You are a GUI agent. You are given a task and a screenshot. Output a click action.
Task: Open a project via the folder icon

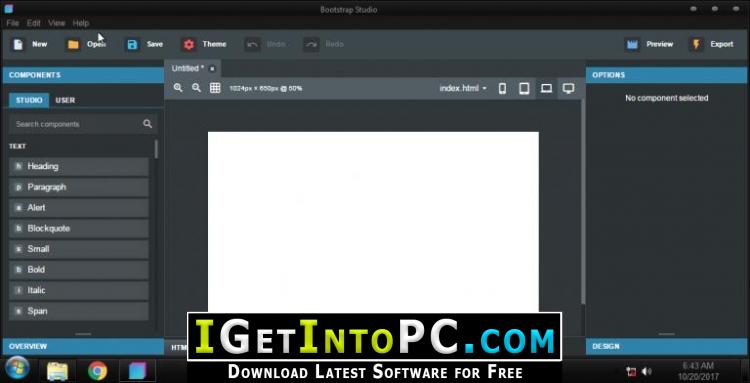pyautogui.click(x=73, y=44)
